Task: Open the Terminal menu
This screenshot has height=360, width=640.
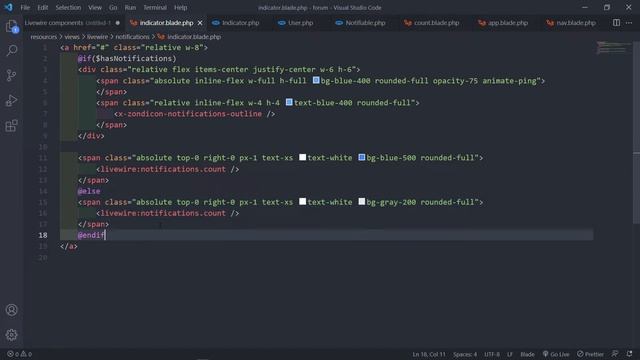Action: [x=155, y=7]
